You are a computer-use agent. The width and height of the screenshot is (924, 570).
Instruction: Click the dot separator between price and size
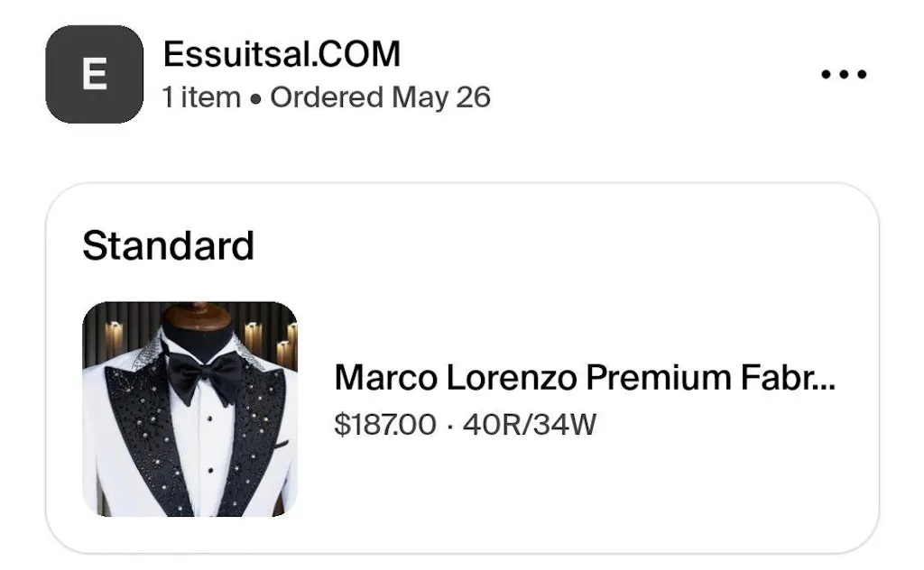click(450, 425)
